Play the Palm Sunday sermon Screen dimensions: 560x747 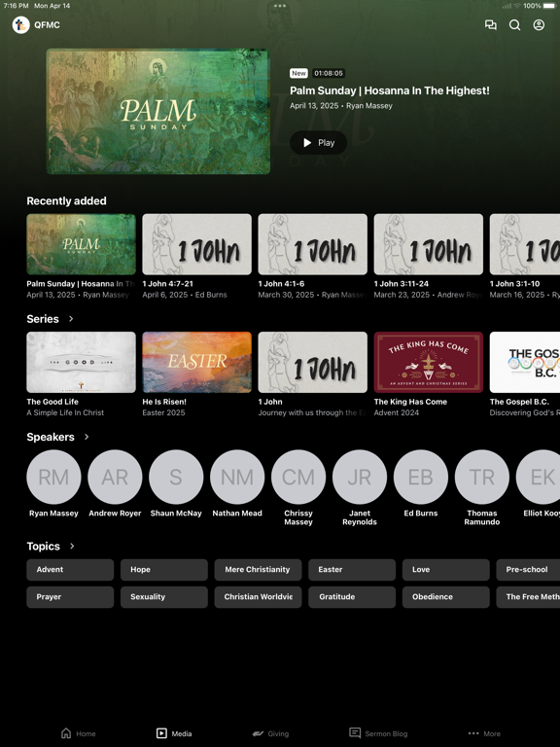[x=319, y=142]
